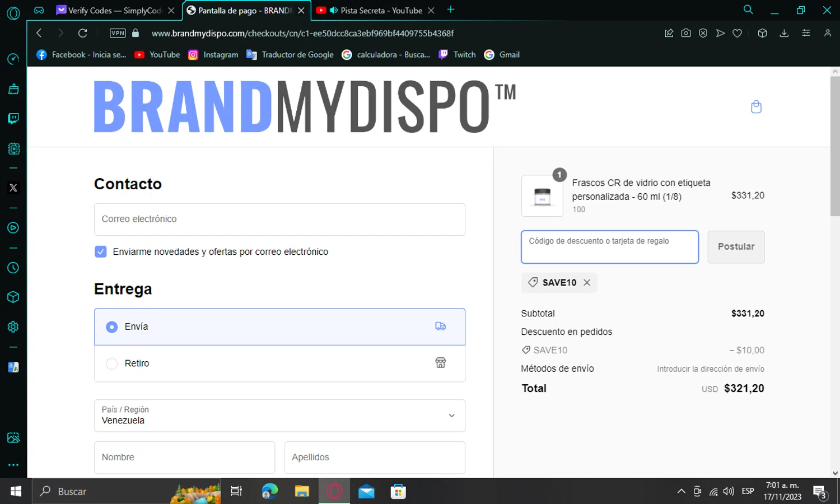Click the product jar thumbnail

tap(542, 196)
